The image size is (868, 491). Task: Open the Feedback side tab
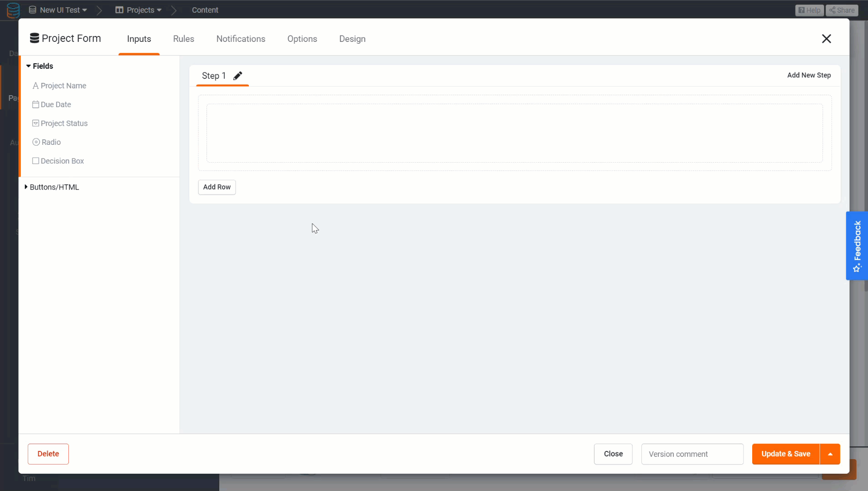(857, 246)
